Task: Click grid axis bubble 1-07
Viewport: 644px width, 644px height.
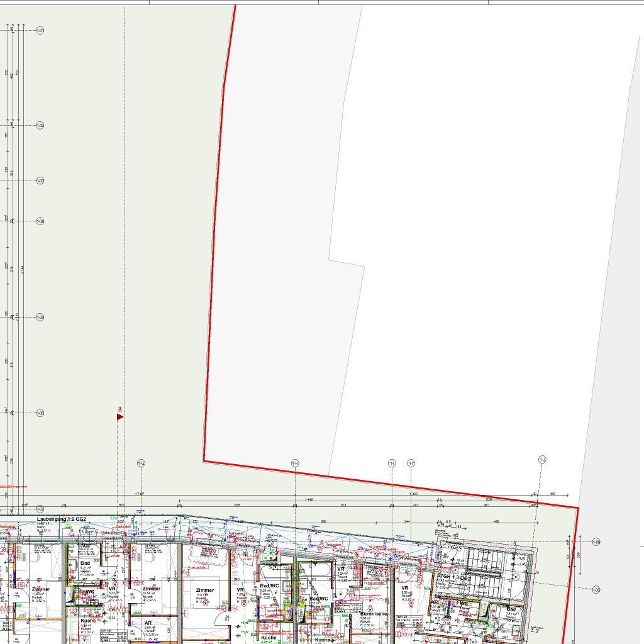Action: 40,509
